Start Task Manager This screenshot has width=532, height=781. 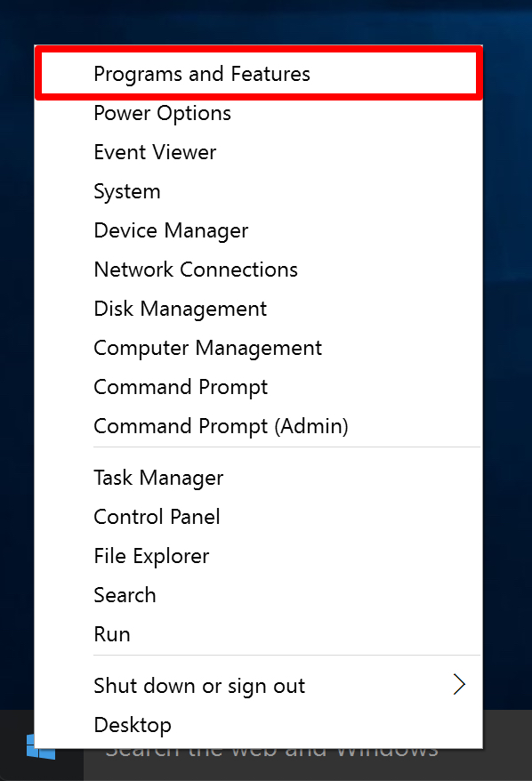259,478
